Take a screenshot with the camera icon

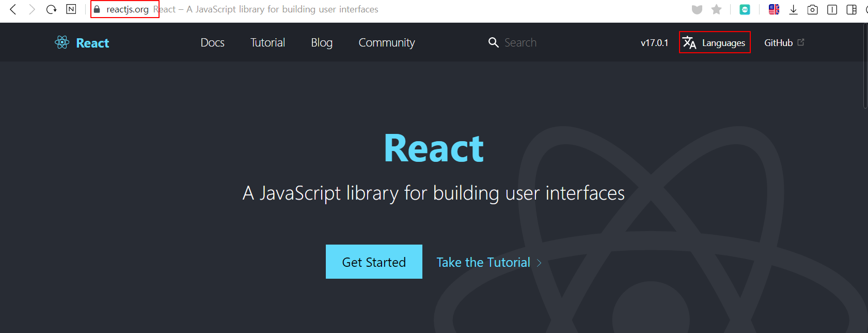click(x=813, y=9)
